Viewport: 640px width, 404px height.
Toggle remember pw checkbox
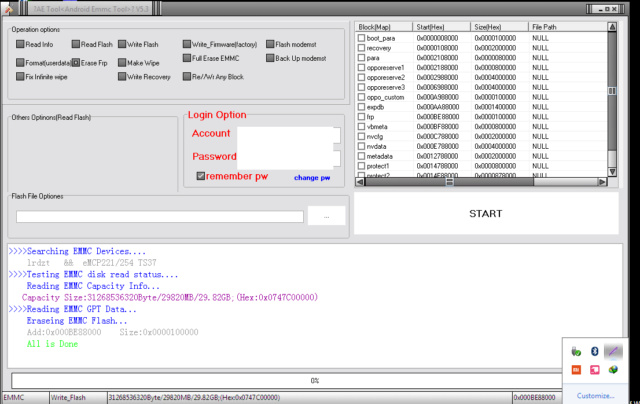coord(201,177)
